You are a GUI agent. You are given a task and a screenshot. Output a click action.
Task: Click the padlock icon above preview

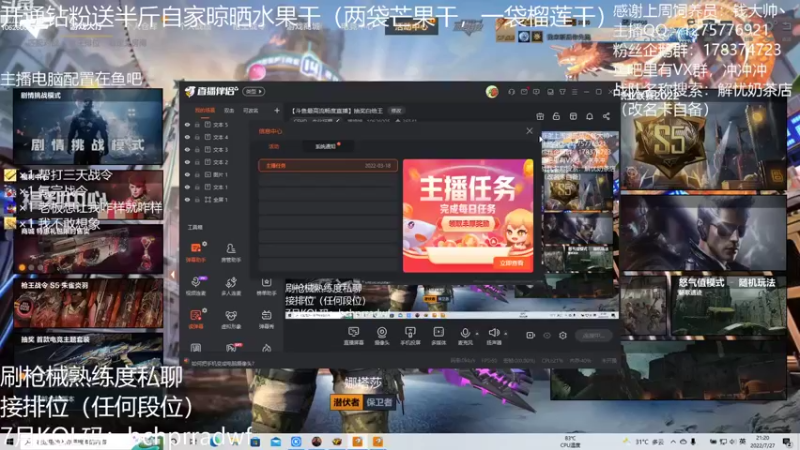pyautogui.click(x=556, y=116)
